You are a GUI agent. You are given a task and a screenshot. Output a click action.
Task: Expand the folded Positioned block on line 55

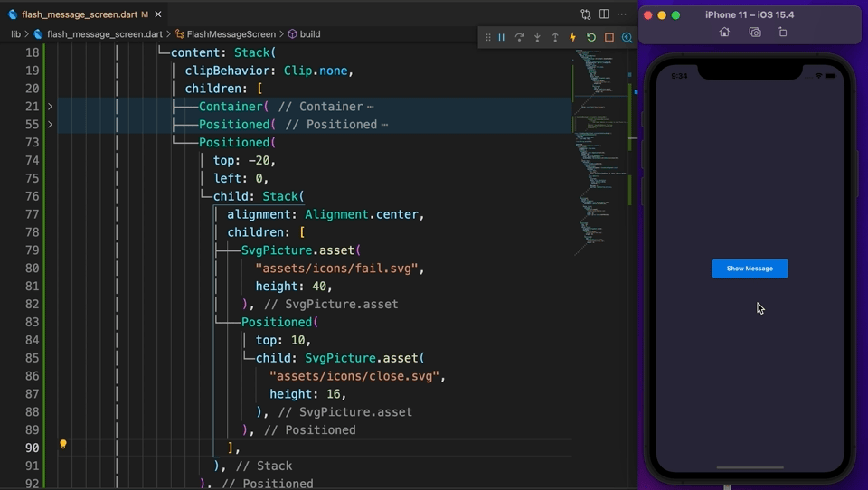[50, 125]
